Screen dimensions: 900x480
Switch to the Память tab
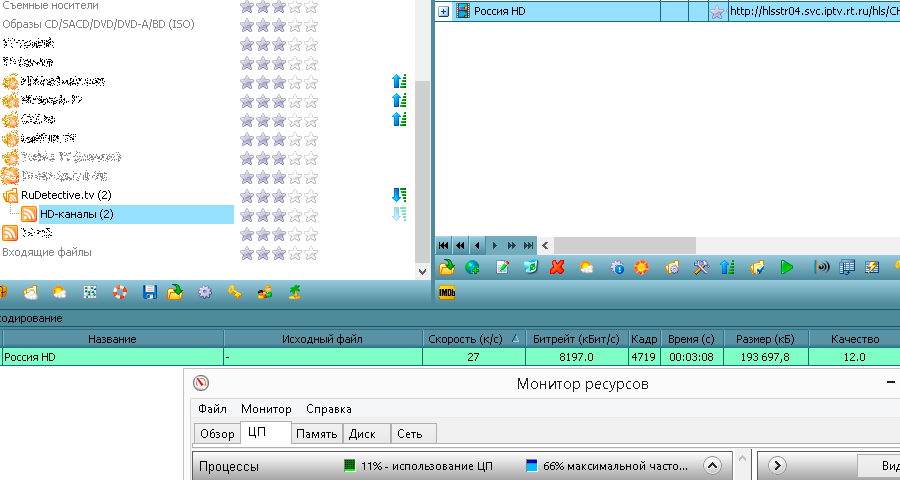pos(317,434)
